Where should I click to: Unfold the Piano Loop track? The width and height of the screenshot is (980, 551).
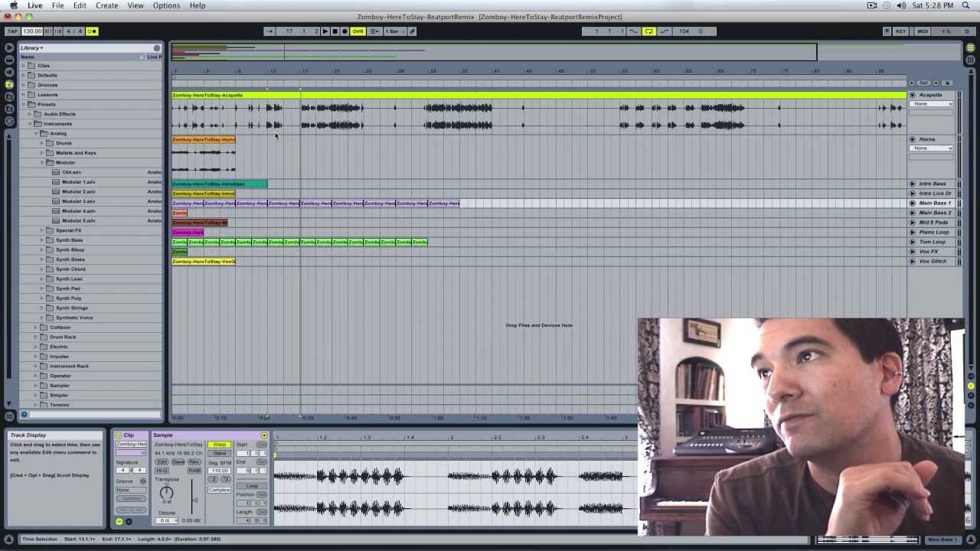pyautogui.click(x=912, y=232)
